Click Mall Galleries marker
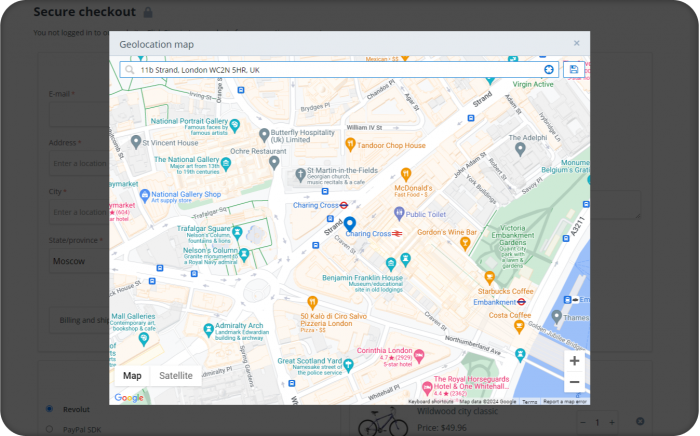This screenshot has height=436, width=700. [x=143, y=339]
